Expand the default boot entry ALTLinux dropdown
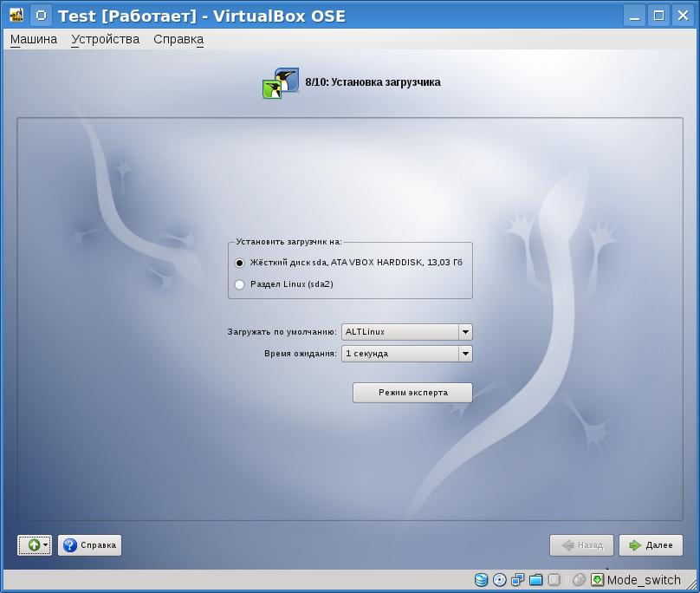 coord(465,332)
